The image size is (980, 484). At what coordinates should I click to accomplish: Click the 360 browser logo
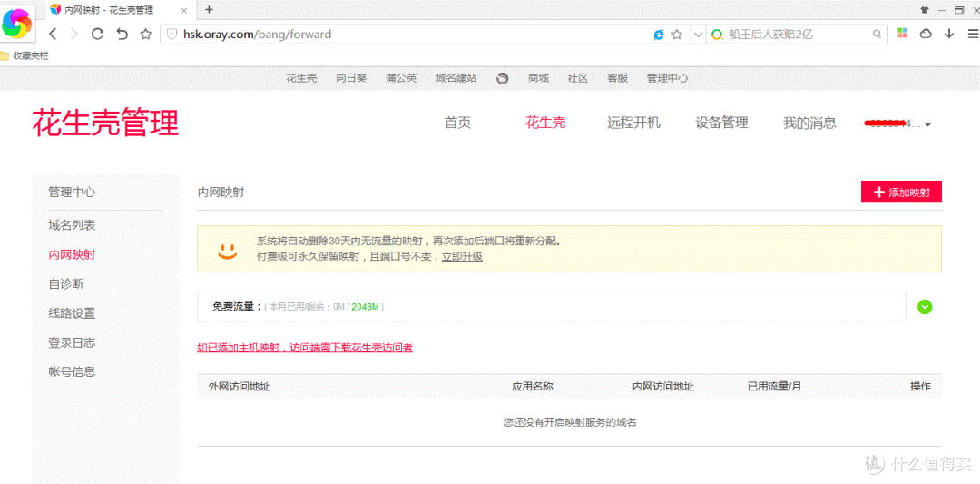18,23
